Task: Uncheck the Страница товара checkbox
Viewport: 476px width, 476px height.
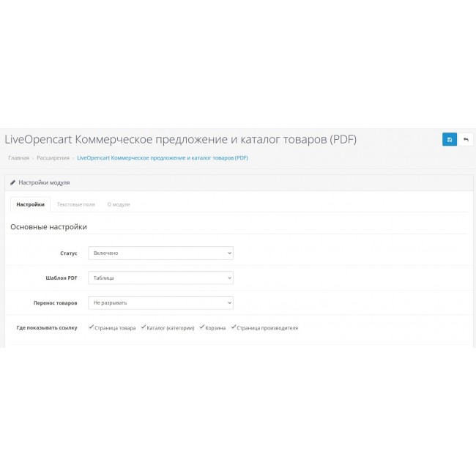Action: 91,327
